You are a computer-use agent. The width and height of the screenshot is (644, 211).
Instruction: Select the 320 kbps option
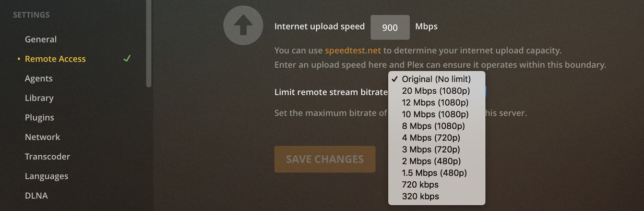coord(437,196)
